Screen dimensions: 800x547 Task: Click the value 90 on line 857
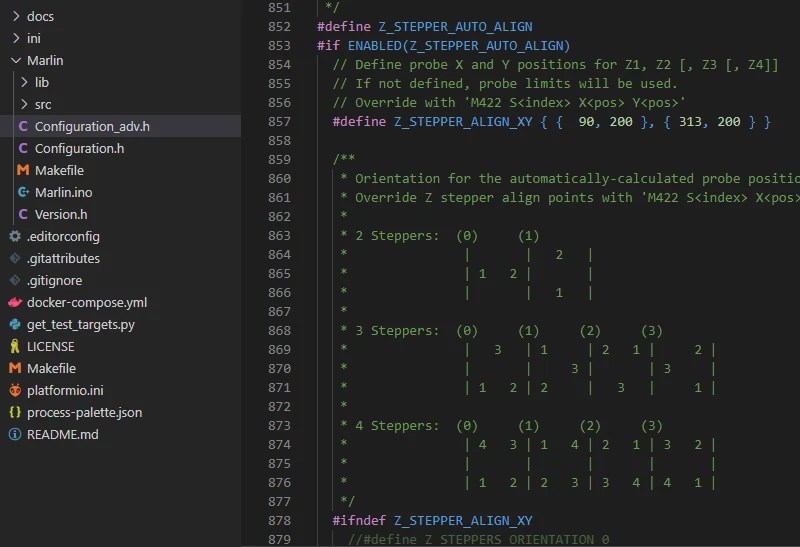586,121
